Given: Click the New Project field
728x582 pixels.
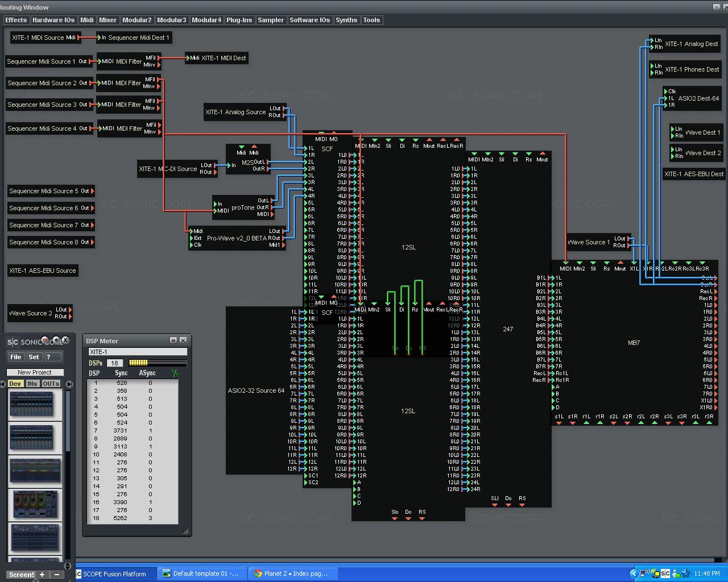Looking at the screenshot, I should [35, 372].
